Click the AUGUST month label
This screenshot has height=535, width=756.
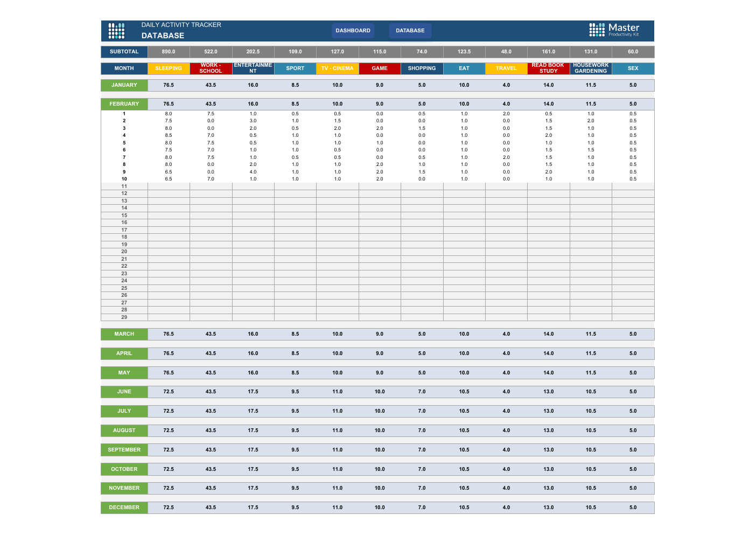(124, 430)
